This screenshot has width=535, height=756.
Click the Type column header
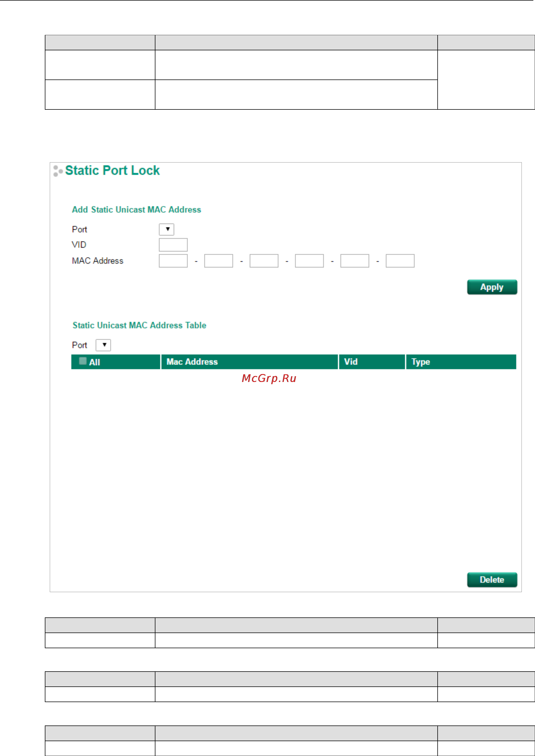(461, 362)
